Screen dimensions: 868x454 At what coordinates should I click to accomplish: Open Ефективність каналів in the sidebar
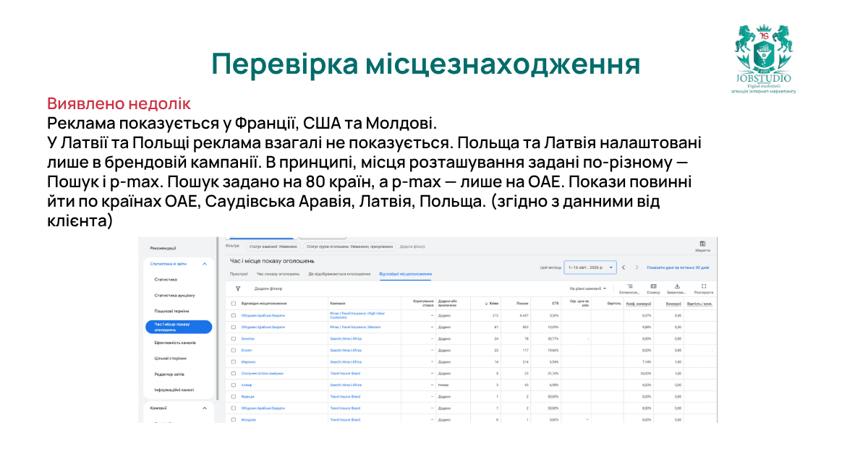175,342
